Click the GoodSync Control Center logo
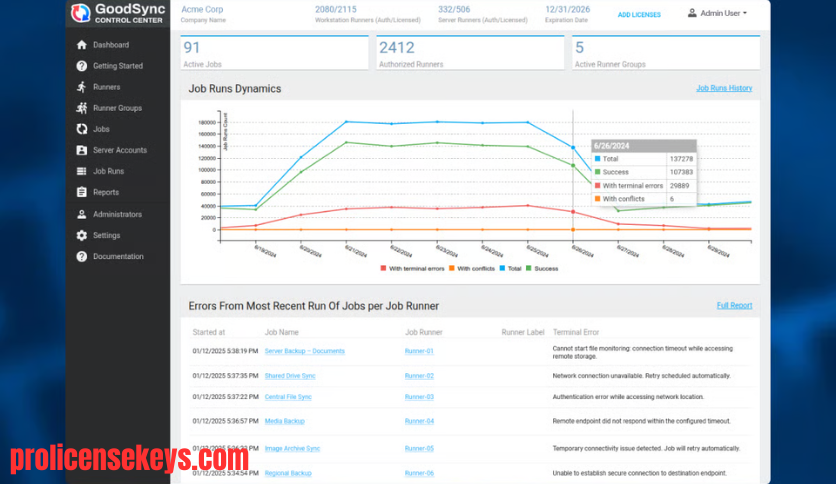 [x=118, y=13]
